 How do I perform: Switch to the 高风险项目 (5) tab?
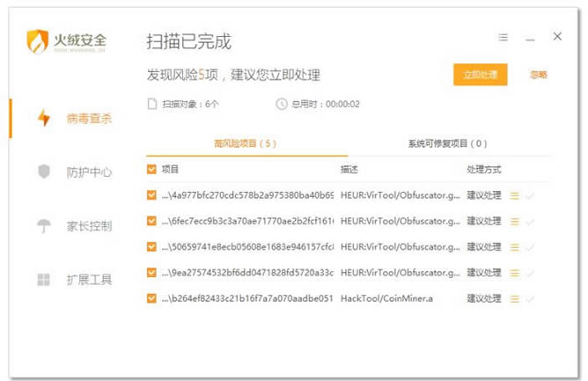pos(245,143)
